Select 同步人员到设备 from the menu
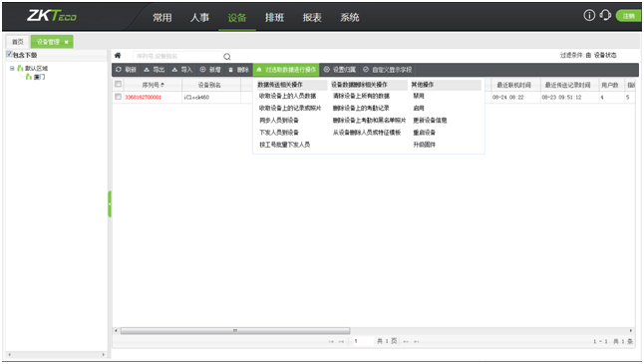644x364 pixels. pos(279,121)
